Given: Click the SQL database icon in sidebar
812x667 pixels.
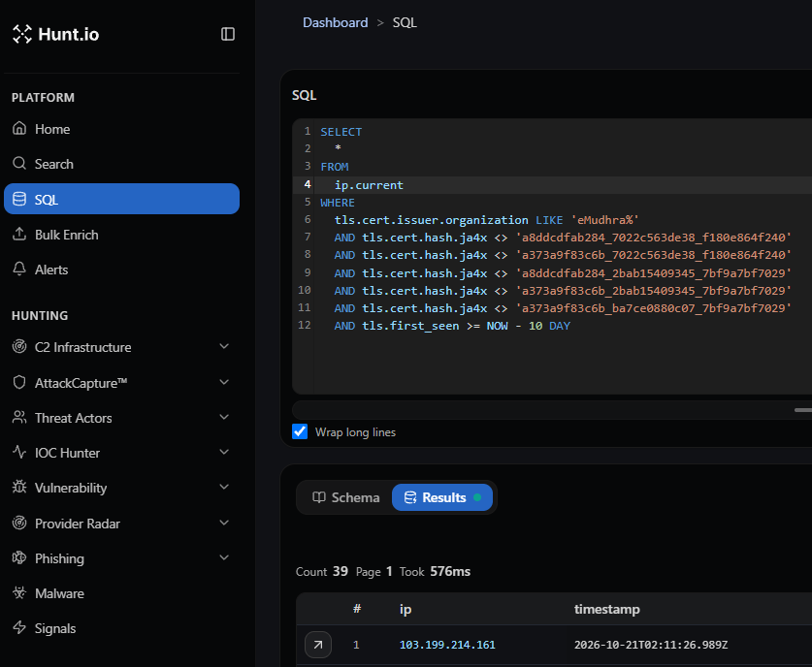Looking at the screenshot, I should [x=19, y=199].
